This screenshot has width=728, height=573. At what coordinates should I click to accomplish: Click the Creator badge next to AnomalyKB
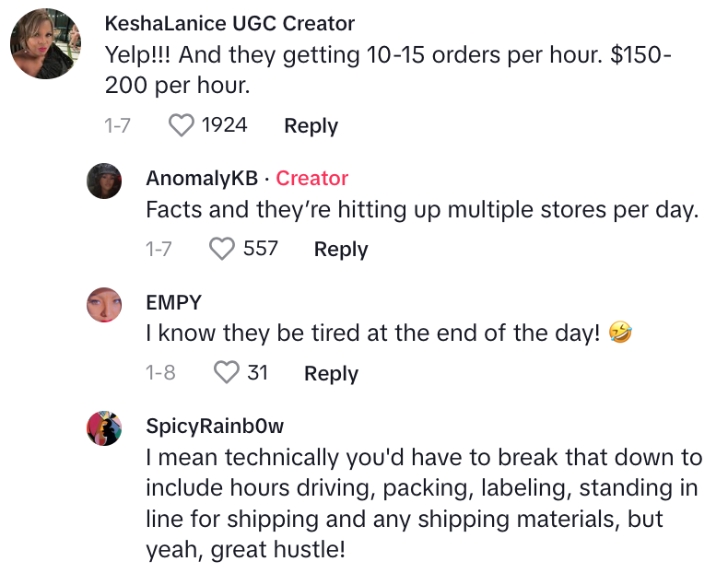tap(312, 178)
